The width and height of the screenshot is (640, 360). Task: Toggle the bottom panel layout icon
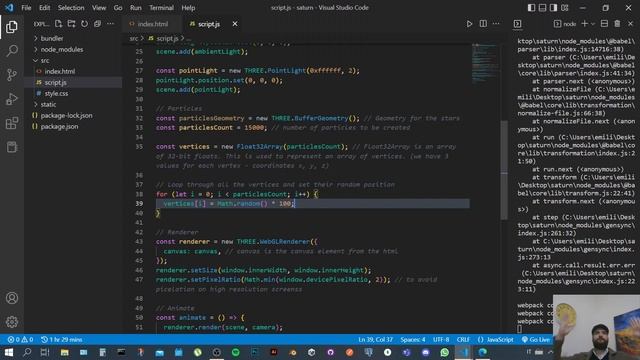point(542,8)
